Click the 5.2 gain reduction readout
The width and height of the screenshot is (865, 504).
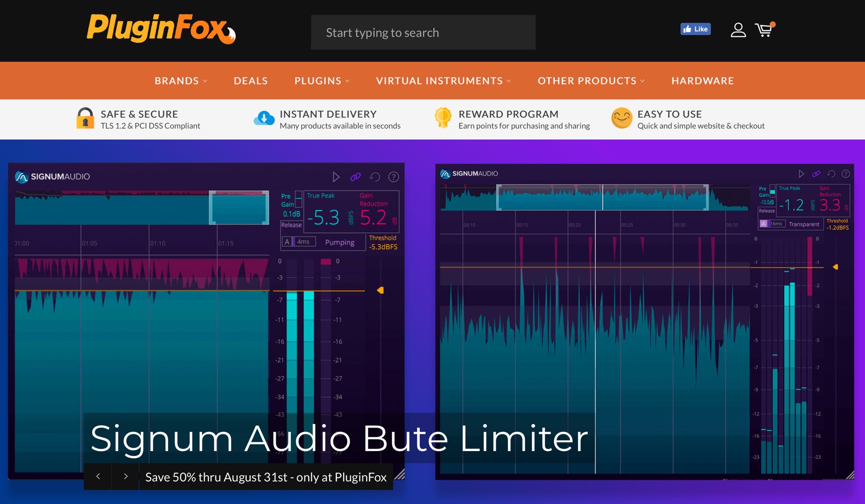(373, 217)
